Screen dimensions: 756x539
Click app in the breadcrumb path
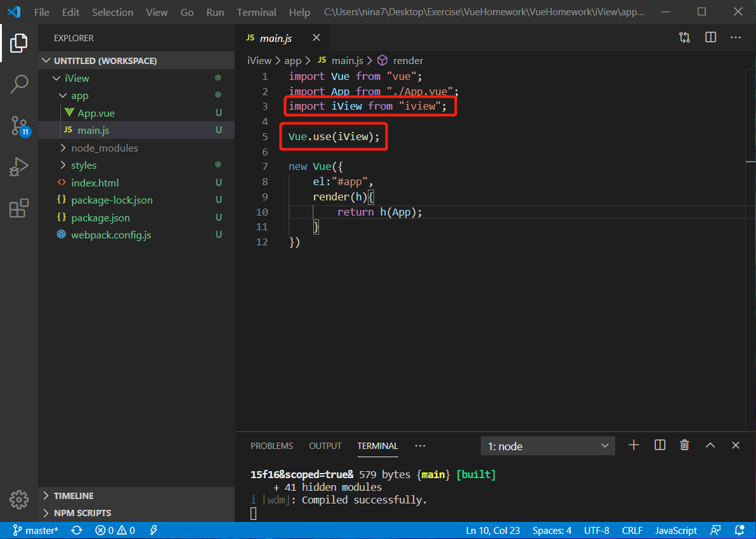292,61
